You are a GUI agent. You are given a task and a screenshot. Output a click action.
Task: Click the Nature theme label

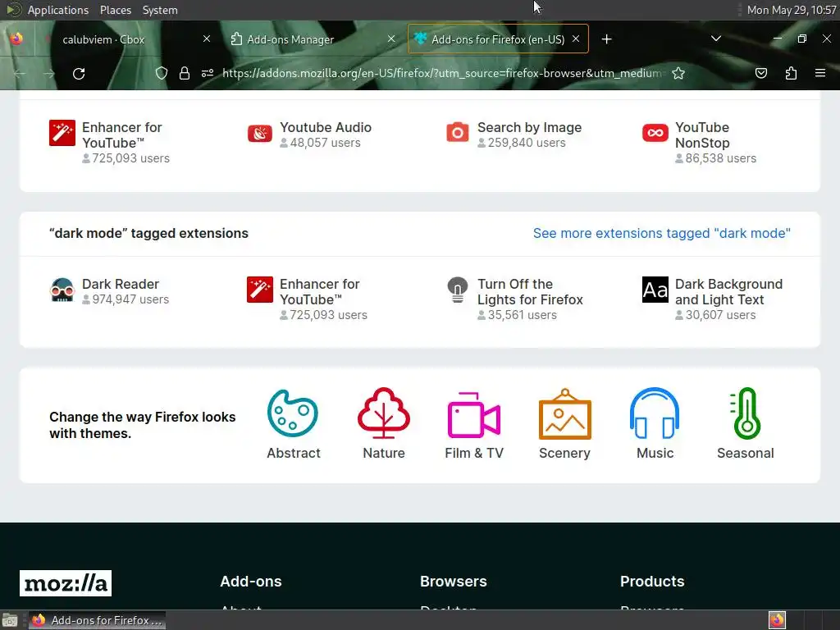(384, 453)
